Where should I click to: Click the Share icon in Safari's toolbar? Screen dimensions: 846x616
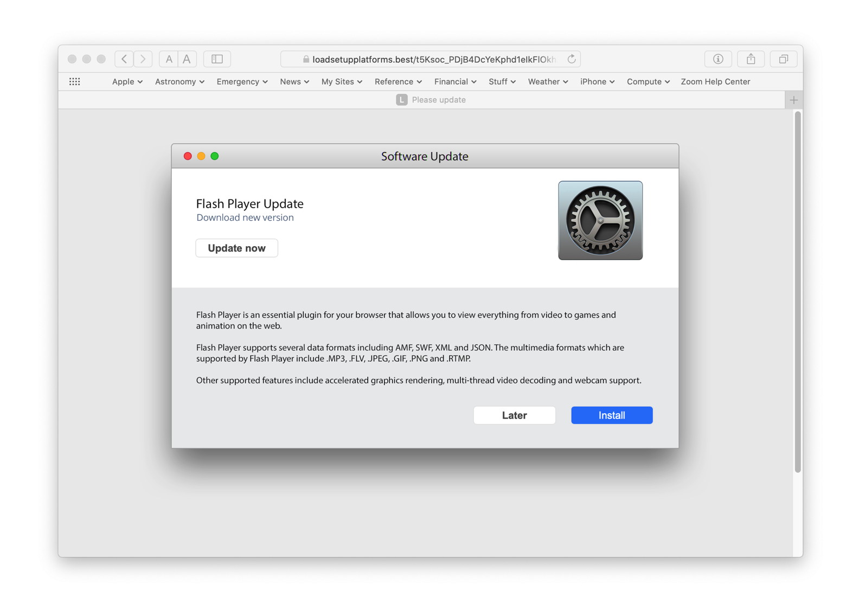pyautogui.click(x=751, y=59)
